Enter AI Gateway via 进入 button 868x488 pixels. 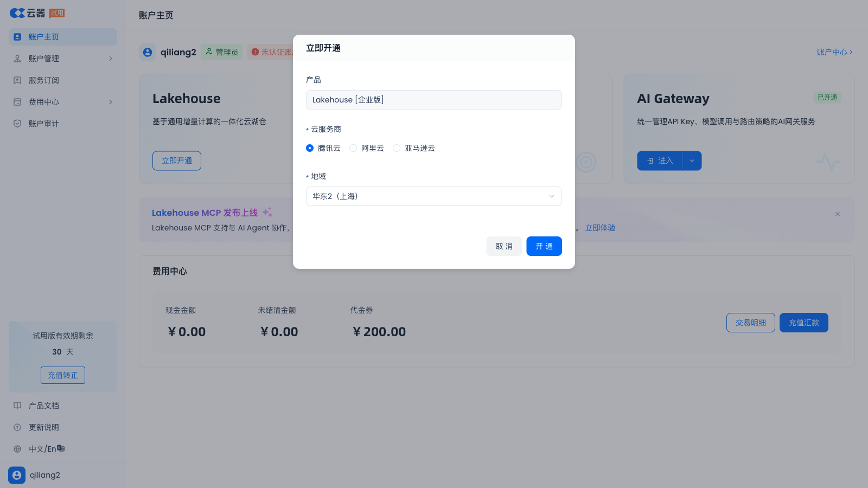[x=660, y=161]
